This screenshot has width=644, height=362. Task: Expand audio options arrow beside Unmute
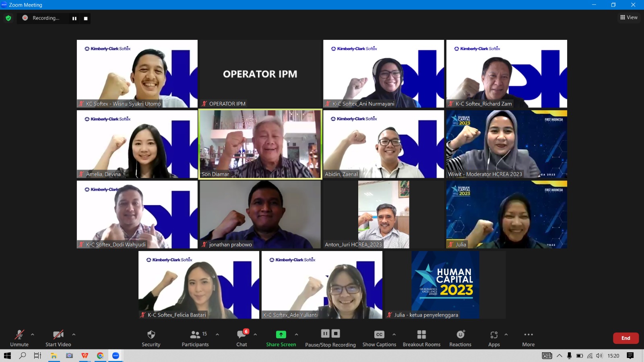33,334
